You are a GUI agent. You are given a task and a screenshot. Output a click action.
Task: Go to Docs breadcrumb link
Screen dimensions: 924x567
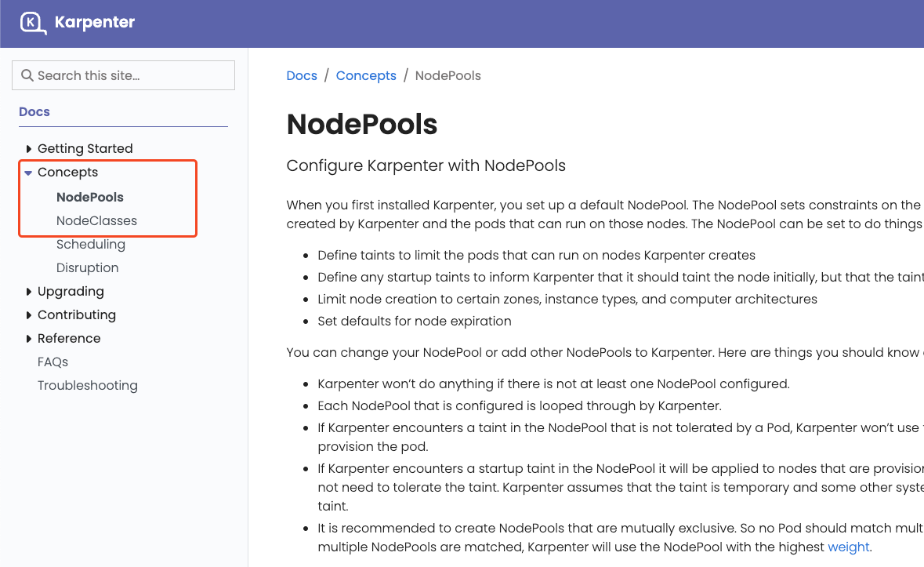point(302,75)
